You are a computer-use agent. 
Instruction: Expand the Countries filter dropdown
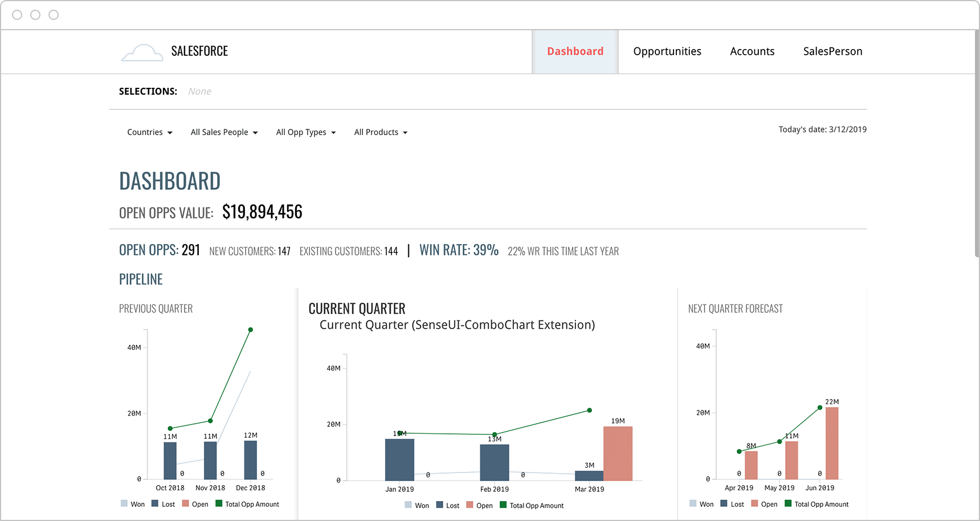150,132
